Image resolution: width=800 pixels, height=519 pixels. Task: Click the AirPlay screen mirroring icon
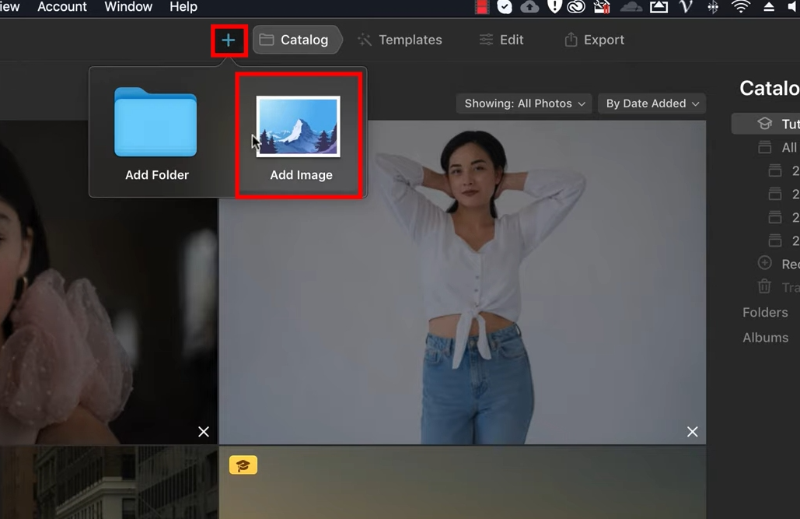pyautogui.click(x=659, y=7)
